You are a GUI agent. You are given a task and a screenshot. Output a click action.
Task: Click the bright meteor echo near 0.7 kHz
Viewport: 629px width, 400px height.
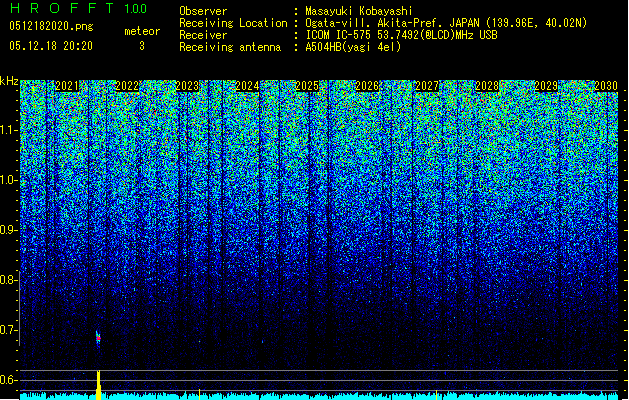point(98,338)
